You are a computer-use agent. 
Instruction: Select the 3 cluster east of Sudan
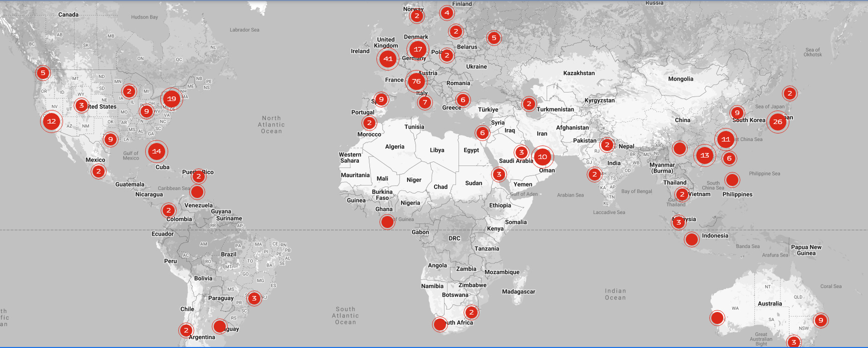[x=499, y=174]
